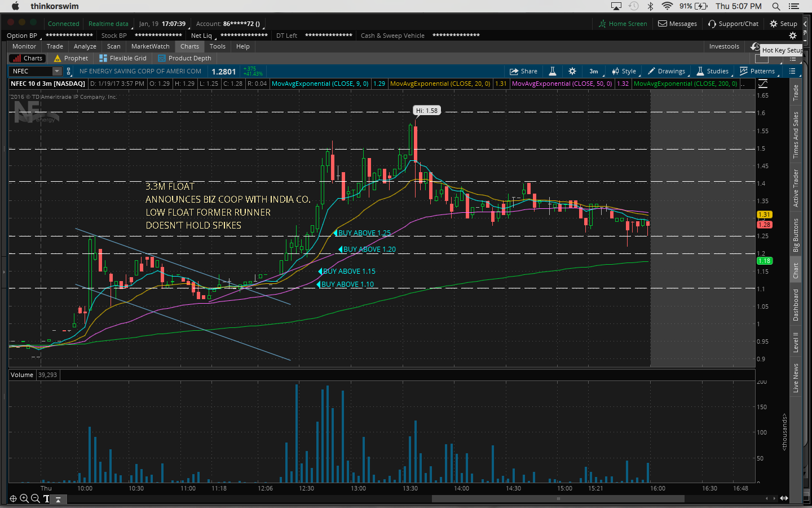Screen dimensions: 812x508
Task: Open Spotlight search in menu bar
Action: tap(776, 6)
